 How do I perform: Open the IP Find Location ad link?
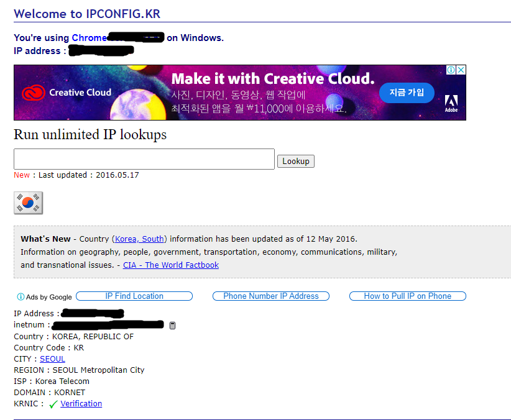(134, 296)
